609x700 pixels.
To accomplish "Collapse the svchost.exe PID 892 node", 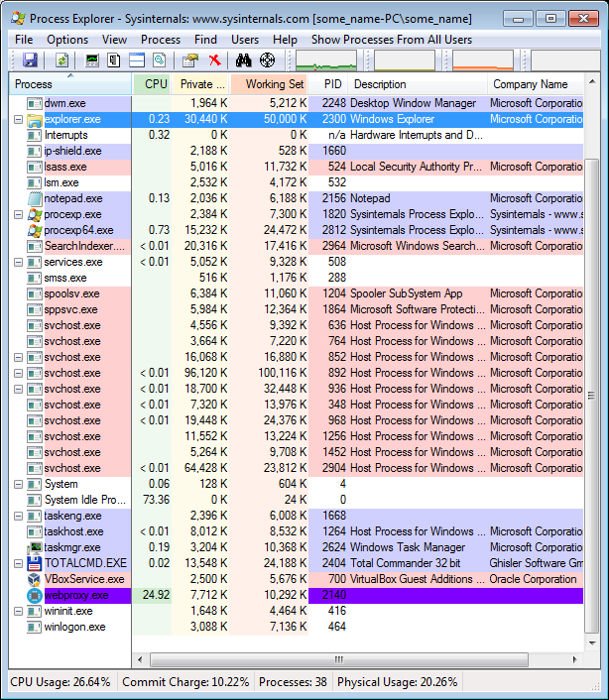I will click(18, 373).
